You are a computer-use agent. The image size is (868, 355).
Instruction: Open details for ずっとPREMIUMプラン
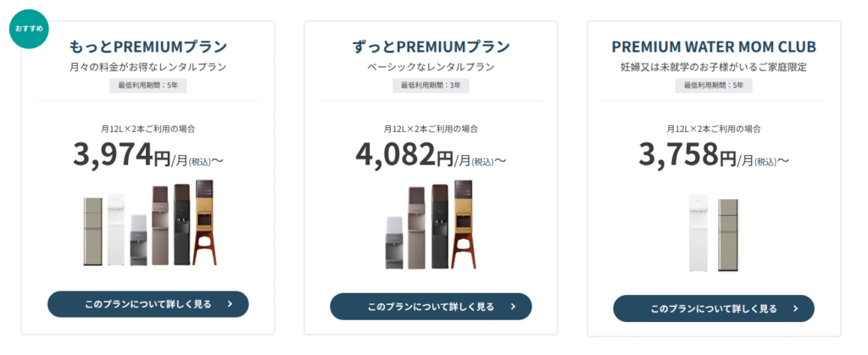431,307
